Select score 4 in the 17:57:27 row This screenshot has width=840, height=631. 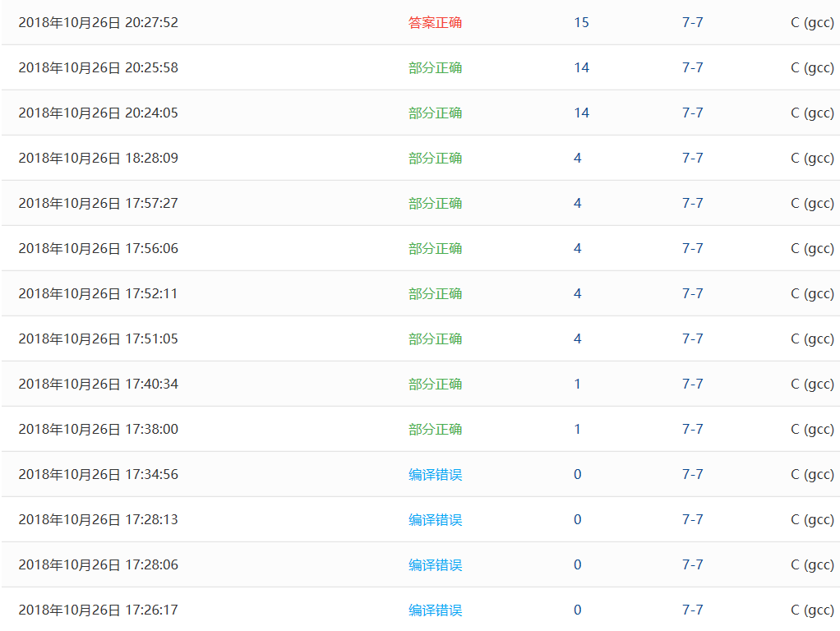[x=578, y=203]
